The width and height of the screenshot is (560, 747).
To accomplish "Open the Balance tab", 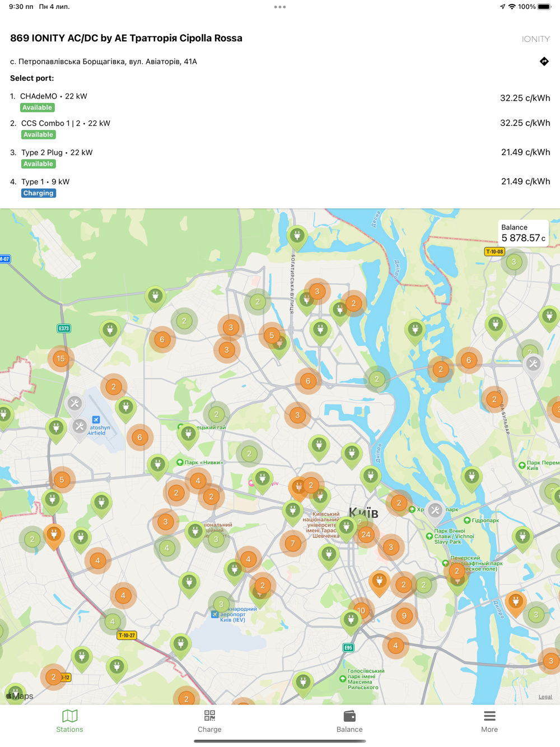I will 349,721.
